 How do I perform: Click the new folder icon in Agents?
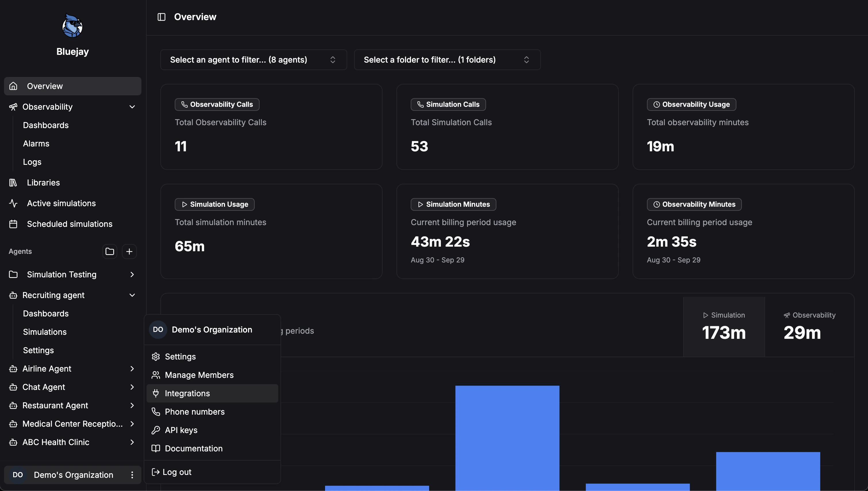[110, 251]
